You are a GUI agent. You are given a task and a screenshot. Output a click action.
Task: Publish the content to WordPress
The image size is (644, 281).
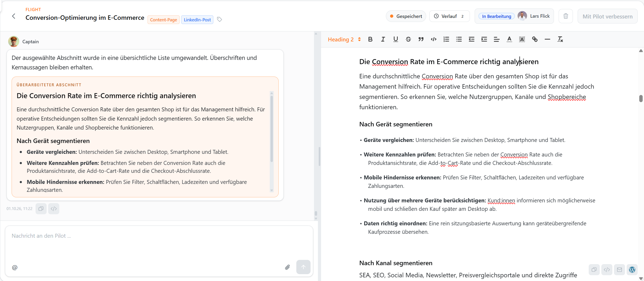point(632,270)
